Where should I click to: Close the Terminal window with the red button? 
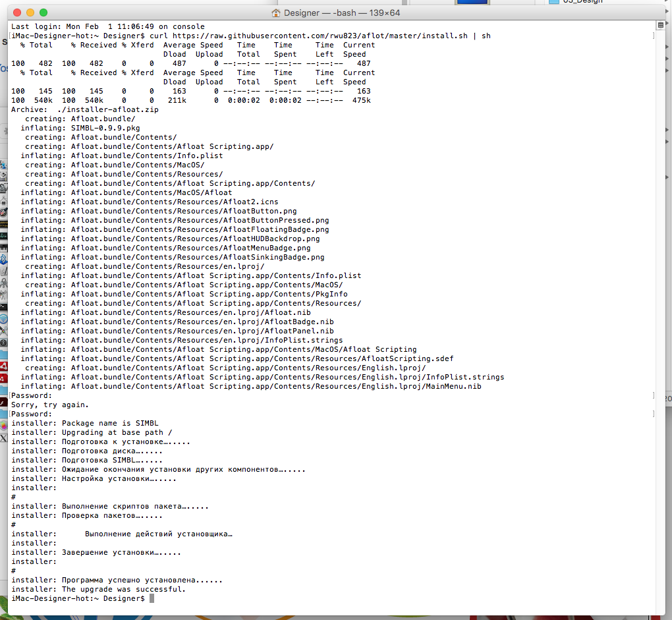pos(17,13)
